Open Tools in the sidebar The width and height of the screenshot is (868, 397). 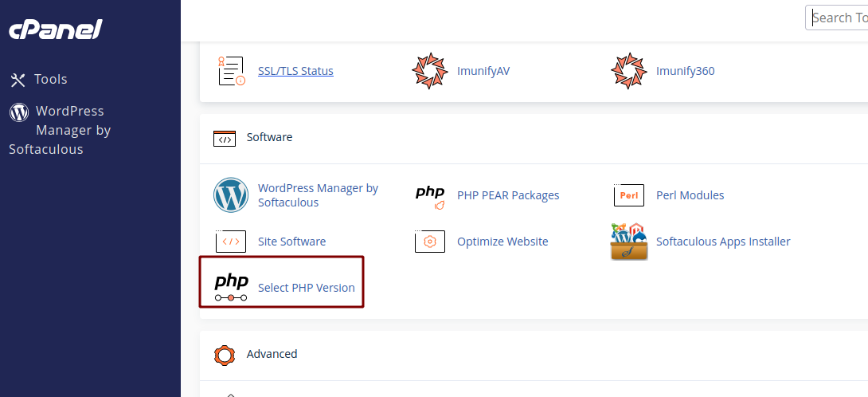(39, 79)
